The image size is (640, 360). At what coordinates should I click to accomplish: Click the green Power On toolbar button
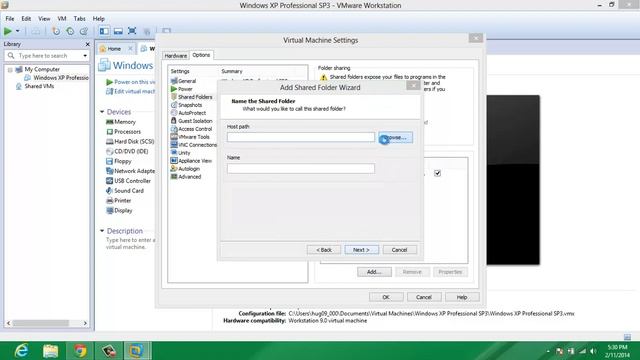(8, 31)
